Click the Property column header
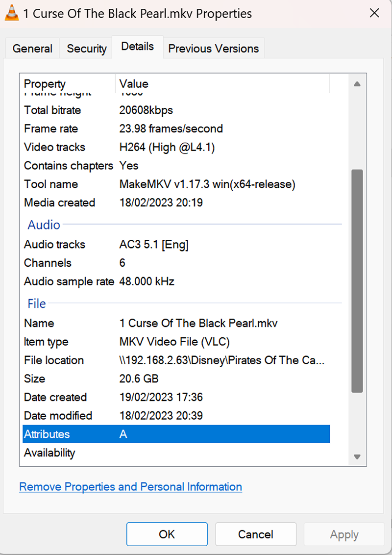Viewport: 392px width, 555px height. click(x=45, y=84)
